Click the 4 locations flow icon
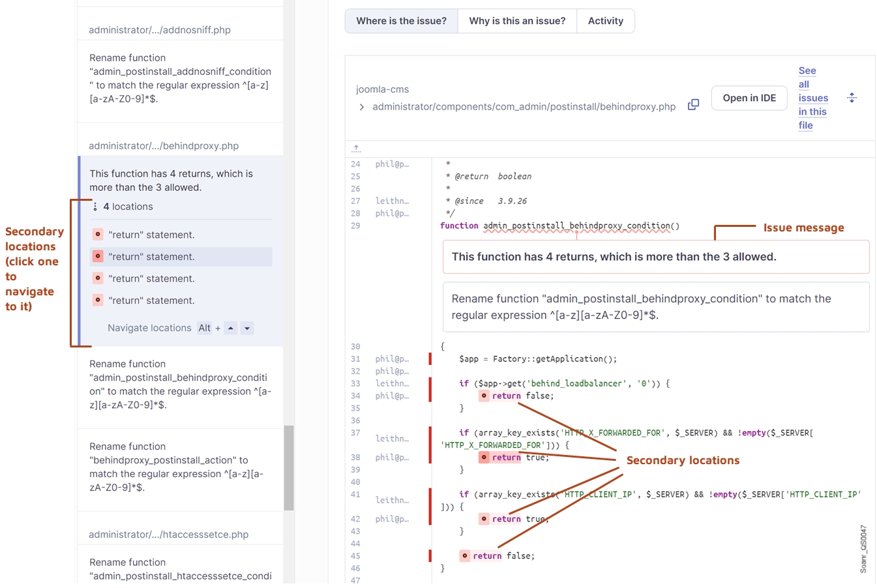The image size is (877, 588). tap(95, 207)
